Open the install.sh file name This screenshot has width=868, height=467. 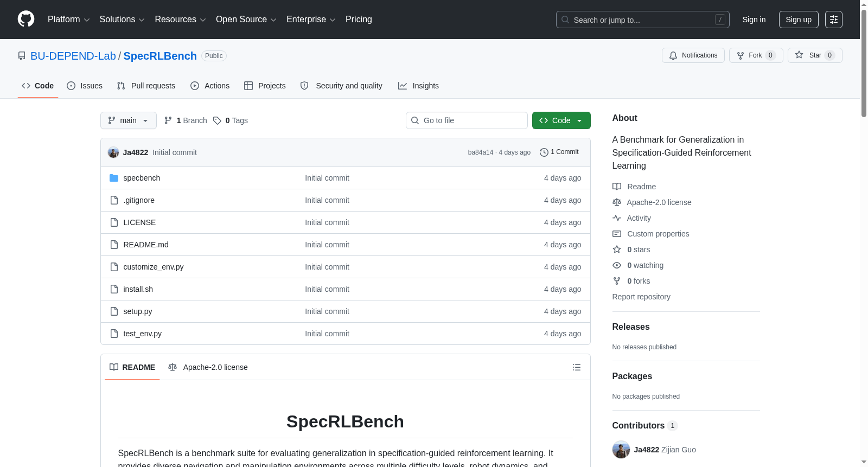tap(138, 289)
